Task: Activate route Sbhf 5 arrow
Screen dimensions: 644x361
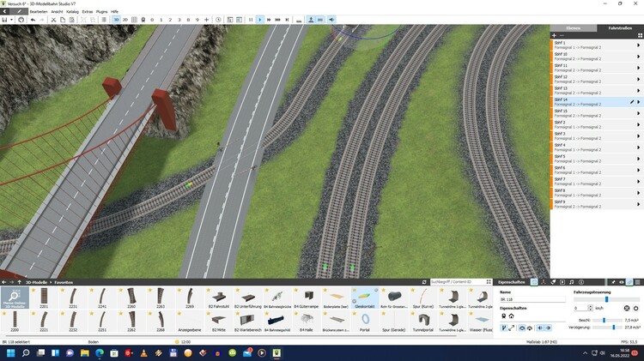Action: tap(638, 159)
